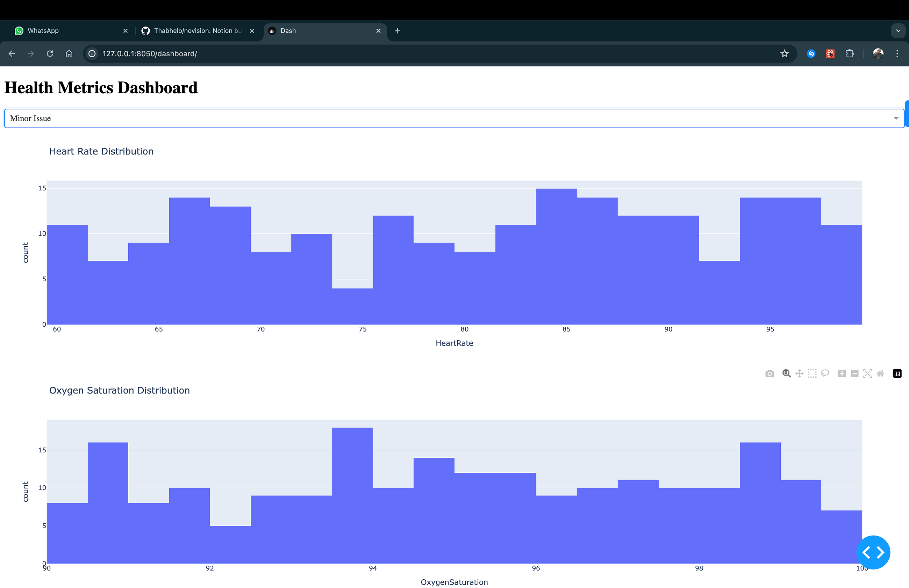This screenshot has width=909, height=588.
Task: Click the address bar URL
Action: (x=150, y=54)
